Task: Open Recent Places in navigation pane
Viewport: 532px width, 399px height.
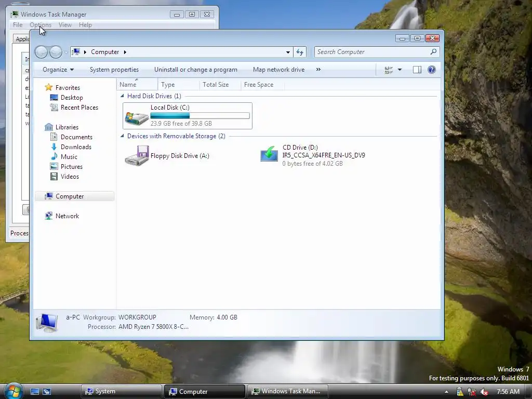Action: (x=79, y=108)
